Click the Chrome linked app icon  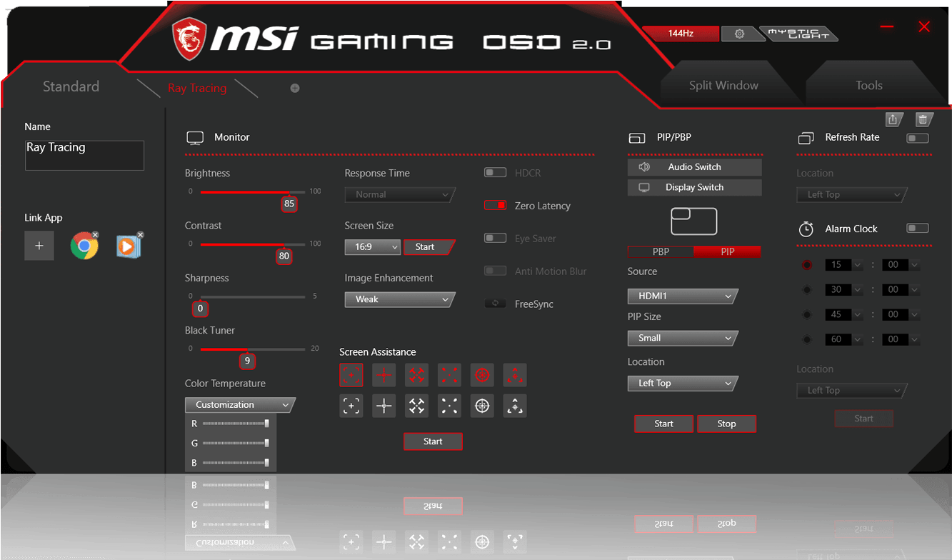pyautogui.click(x=84, y=246)
